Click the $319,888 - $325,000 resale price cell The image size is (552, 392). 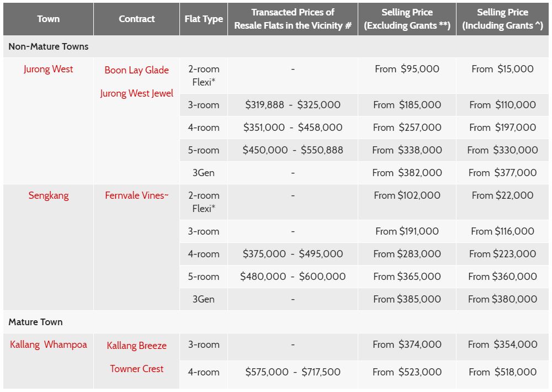coord(293,105)
